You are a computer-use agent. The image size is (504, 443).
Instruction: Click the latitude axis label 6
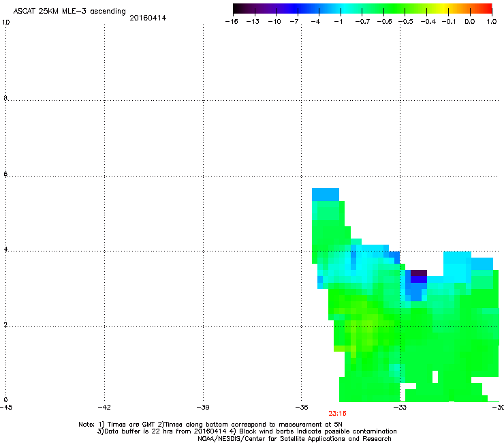tap(5, 174)
